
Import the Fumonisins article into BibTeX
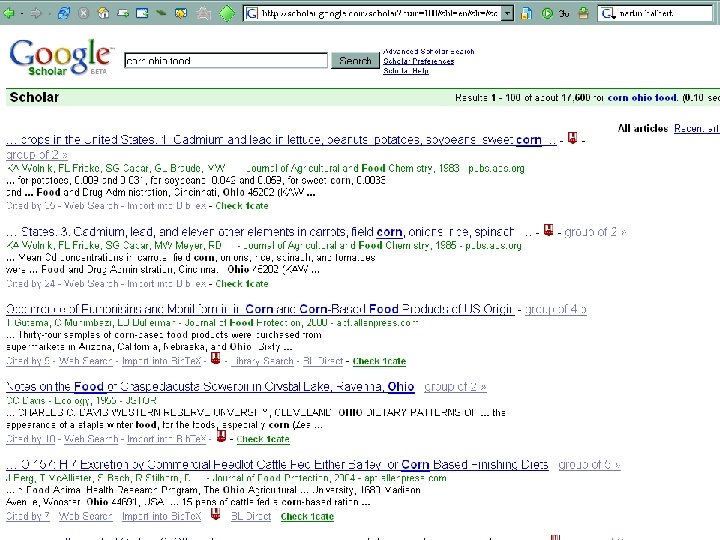coord(162,361)
